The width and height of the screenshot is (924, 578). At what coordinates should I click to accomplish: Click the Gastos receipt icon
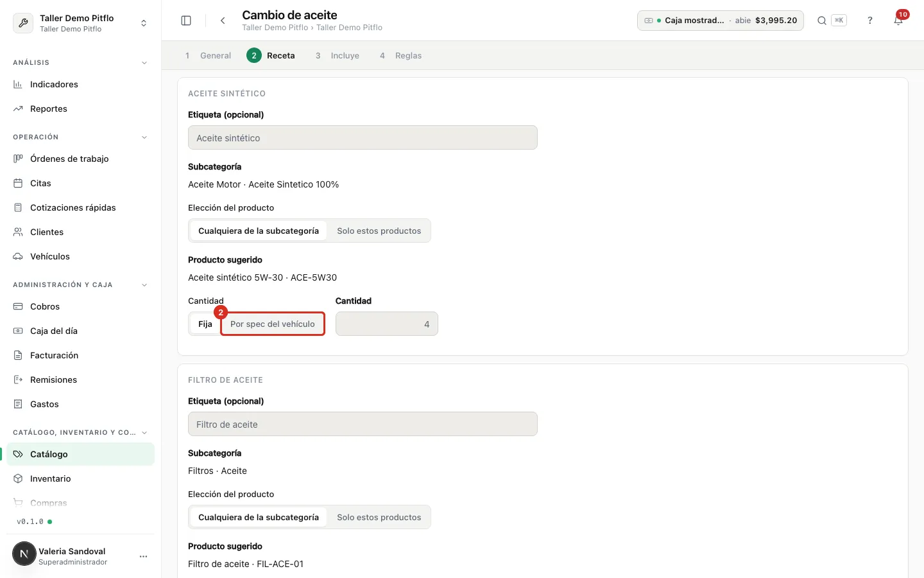tap(18, 404)
